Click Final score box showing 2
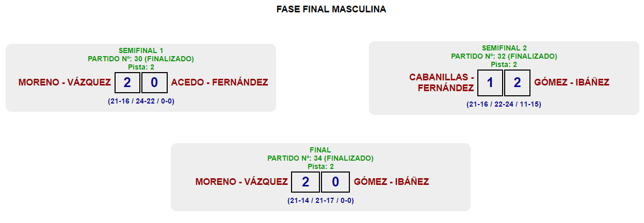Screen dimensions: 644x223 (305, 182)
